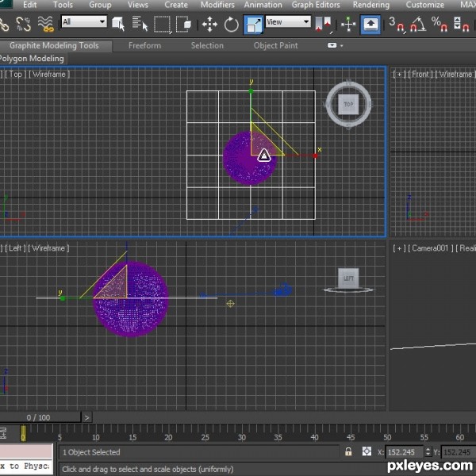The image size is (476, 476).
Task: Click the Y coordinate field
Action: point(458,452)
